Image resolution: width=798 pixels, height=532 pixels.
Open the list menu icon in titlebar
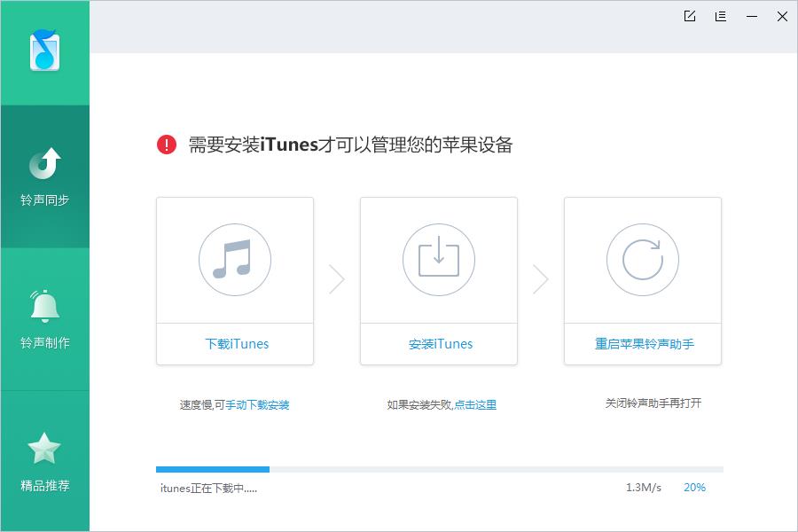coord(720,16)
